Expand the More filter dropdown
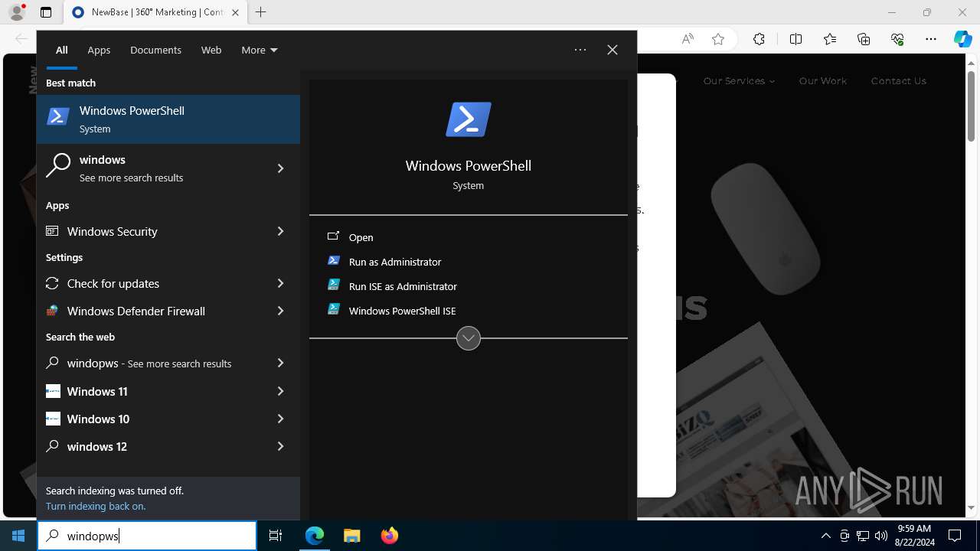The width and height of the screenshot is (980, 551). tap(260, 50)
